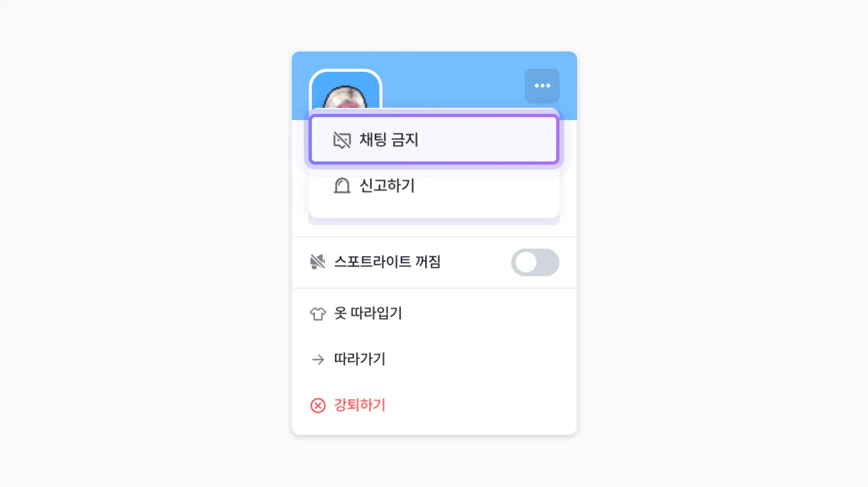
Task: Click the right arrow follow icon
Action: pos(318,360)
